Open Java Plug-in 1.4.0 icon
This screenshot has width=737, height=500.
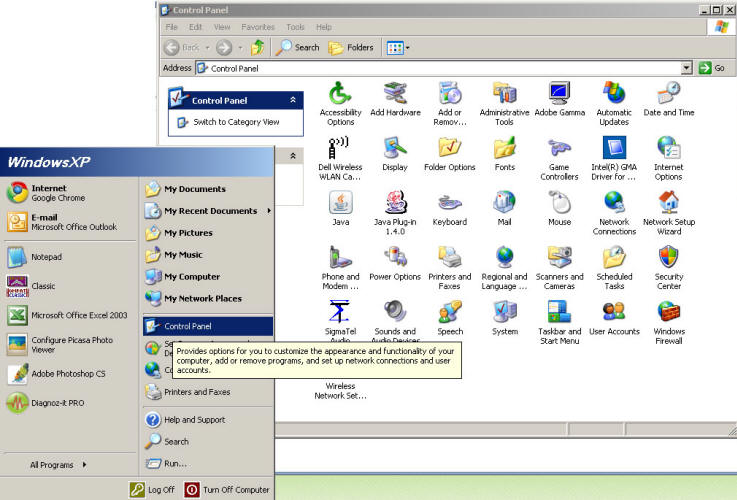[395, 203]
